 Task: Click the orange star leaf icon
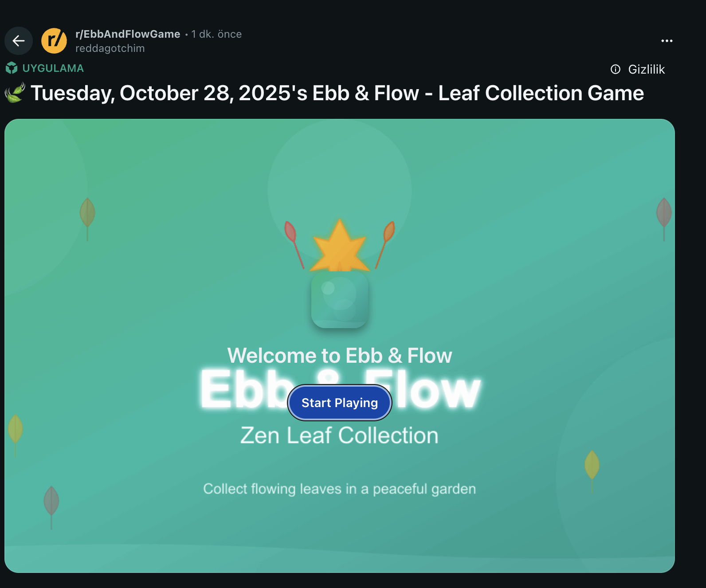(x=340, y=245)
